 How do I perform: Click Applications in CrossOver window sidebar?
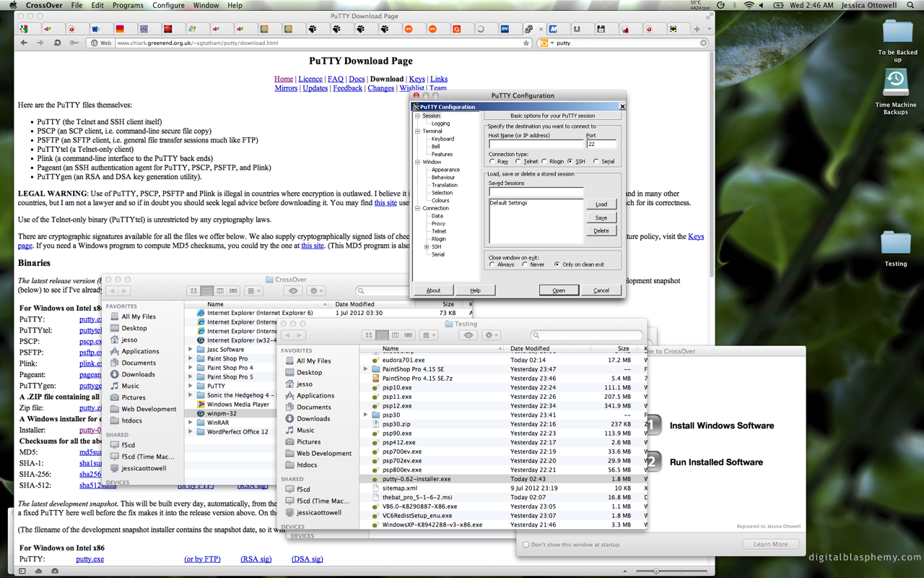[x=140, y=351]
